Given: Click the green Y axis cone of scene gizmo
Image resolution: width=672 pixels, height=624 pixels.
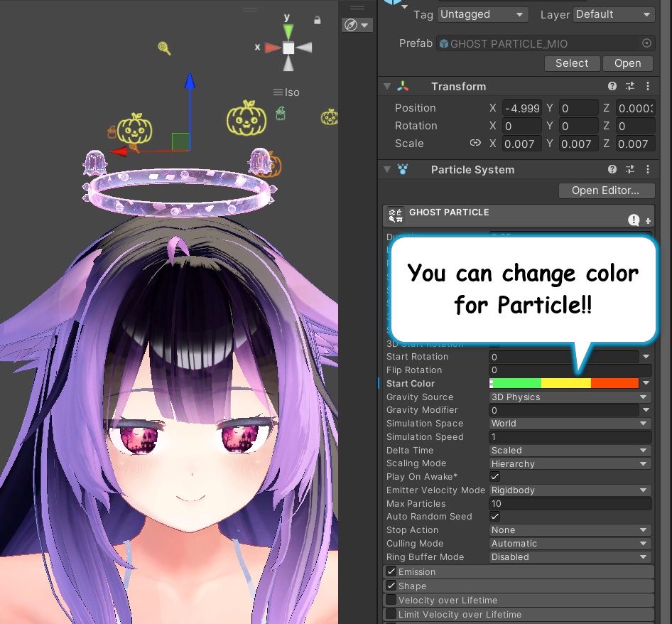Looking at the screenshot, I should (x=288, y=32).
